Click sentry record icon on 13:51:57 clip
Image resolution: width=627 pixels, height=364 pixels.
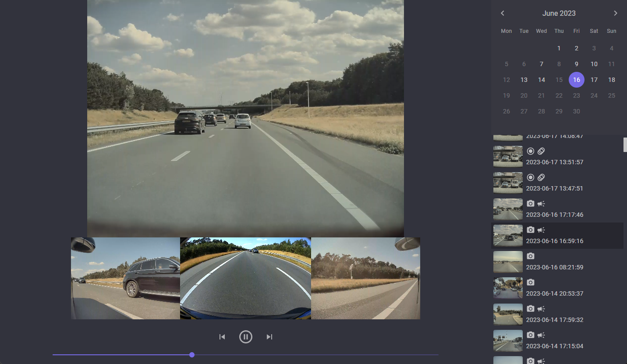[531, 151]
